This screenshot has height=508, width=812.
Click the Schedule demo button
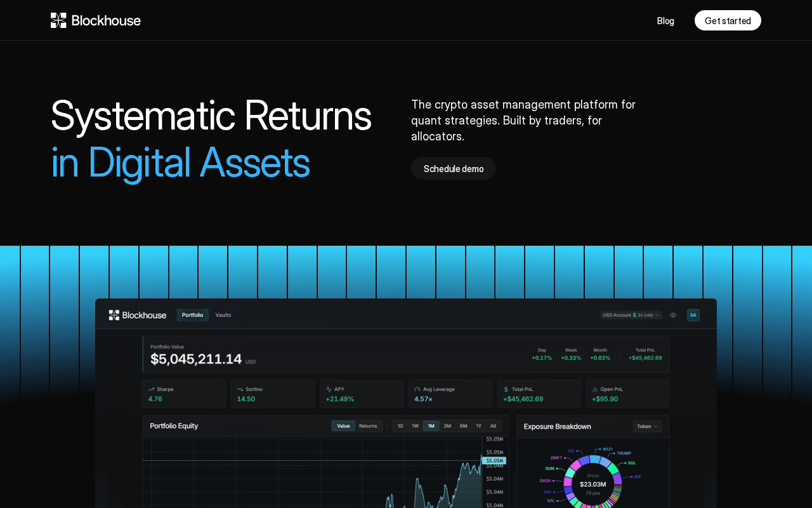(454, 168)
